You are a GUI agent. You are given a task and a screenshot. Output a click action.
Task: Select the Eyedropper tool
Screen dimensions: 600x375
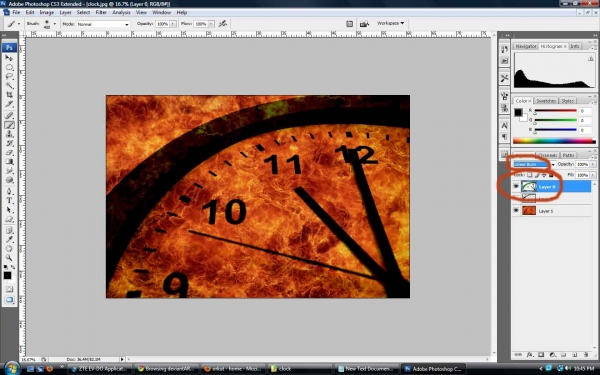(x=9, y=240)
